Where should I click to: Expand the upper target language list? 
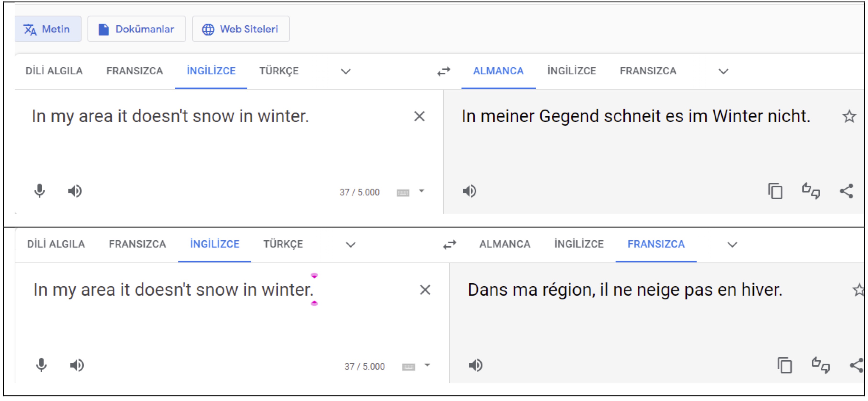coord(723,71)
